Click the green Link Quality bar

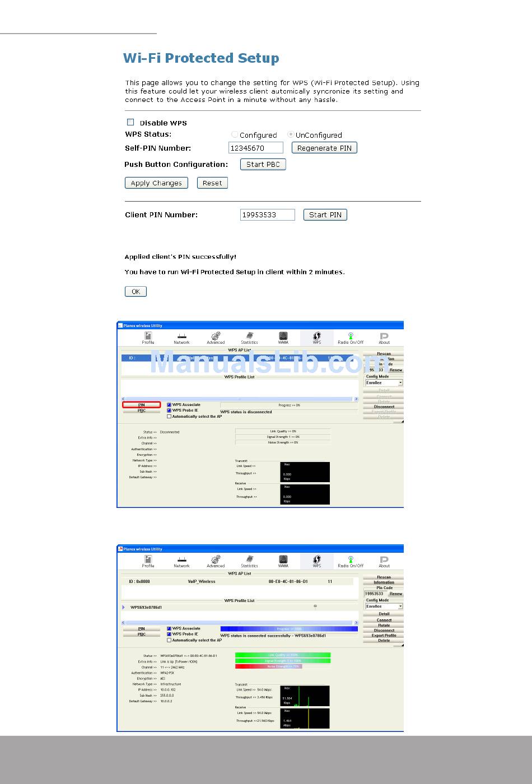click(x=283, y=655)
